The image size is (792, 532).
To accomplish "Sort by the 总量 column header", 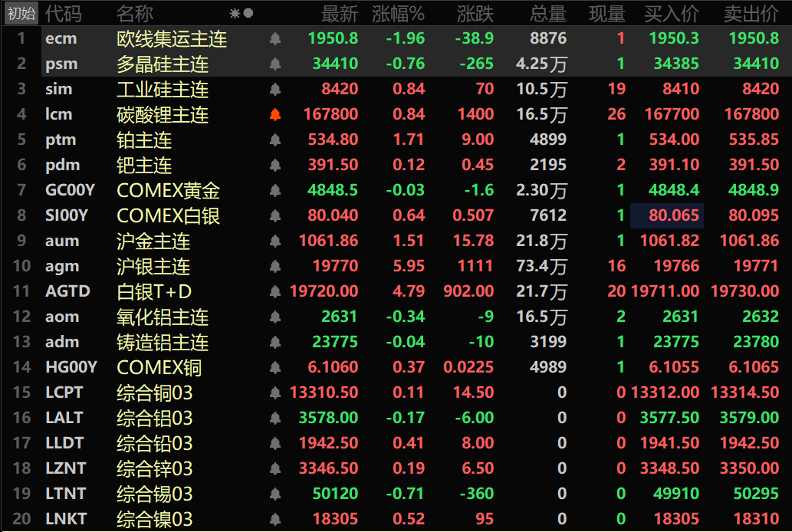I will 548,14.
